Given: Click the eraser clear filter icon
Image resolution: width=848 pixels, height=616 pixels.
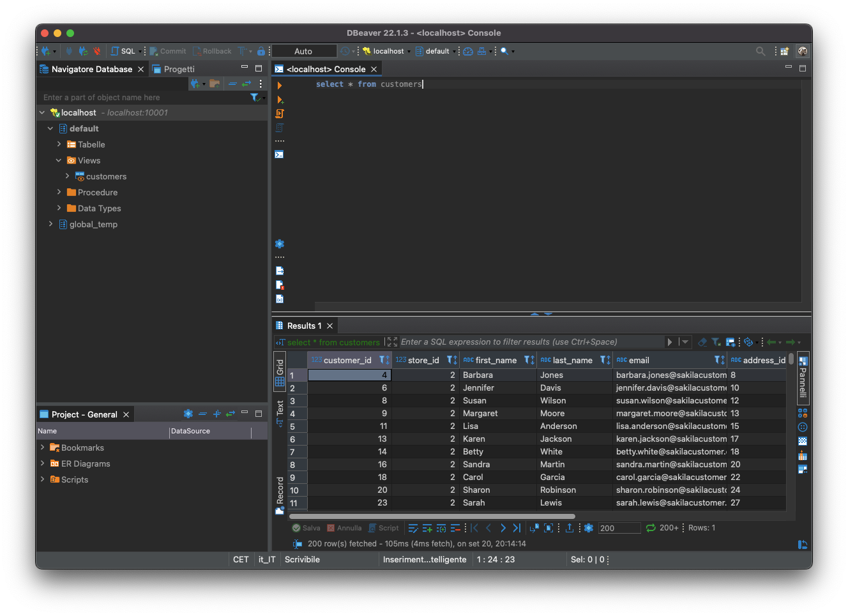Looking at the screenshot, I should point(702,342).
